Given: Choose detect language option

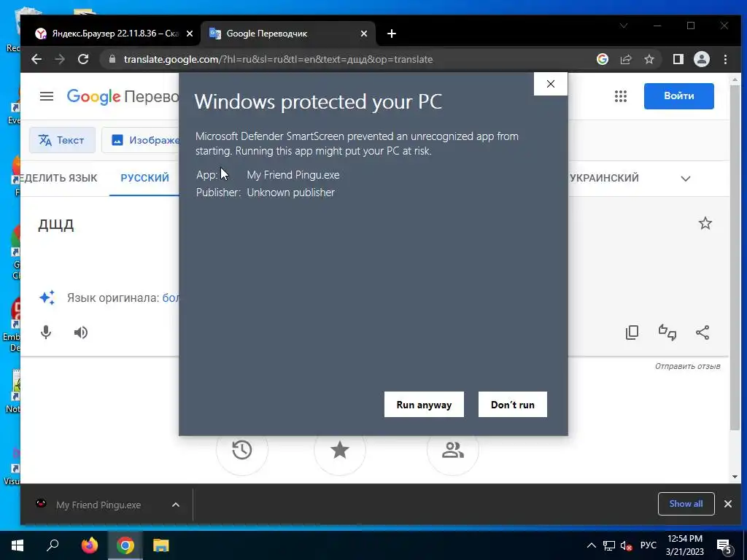Looking at the screenshot, I should pyautogui.click(x=58, y=178).
